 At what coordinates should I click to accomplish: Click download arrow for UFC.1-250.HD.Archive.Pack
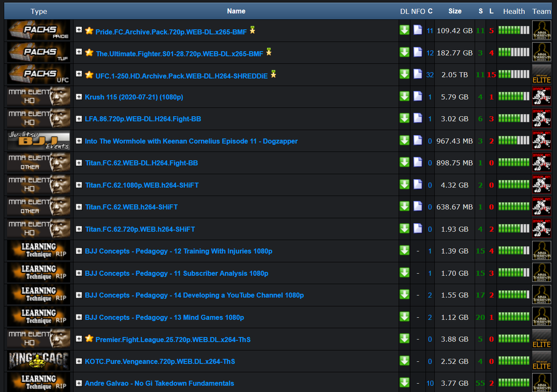(405, 74)
